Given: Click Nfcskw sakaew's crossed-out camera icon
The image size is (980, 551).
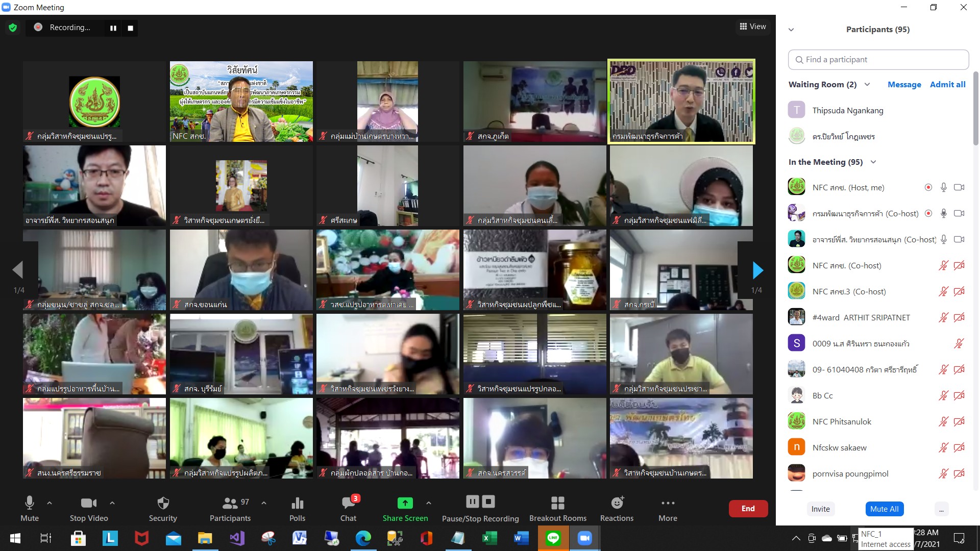Looking at the screenshot, I should click(959, 448).
